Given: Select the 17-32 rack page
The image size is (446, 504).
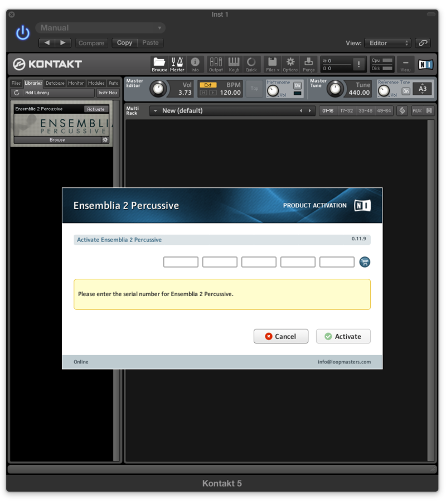Looking at the screenshot, I should 346,111.
